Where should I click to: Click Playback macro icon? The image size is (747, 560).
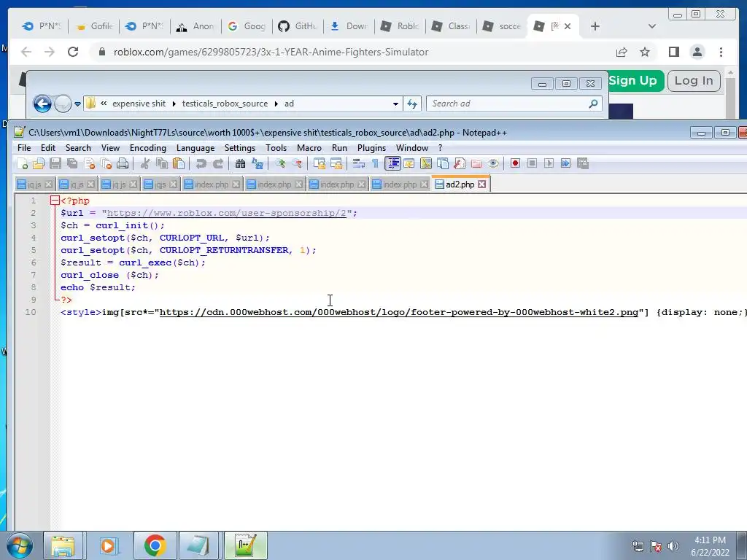(549, 164)
